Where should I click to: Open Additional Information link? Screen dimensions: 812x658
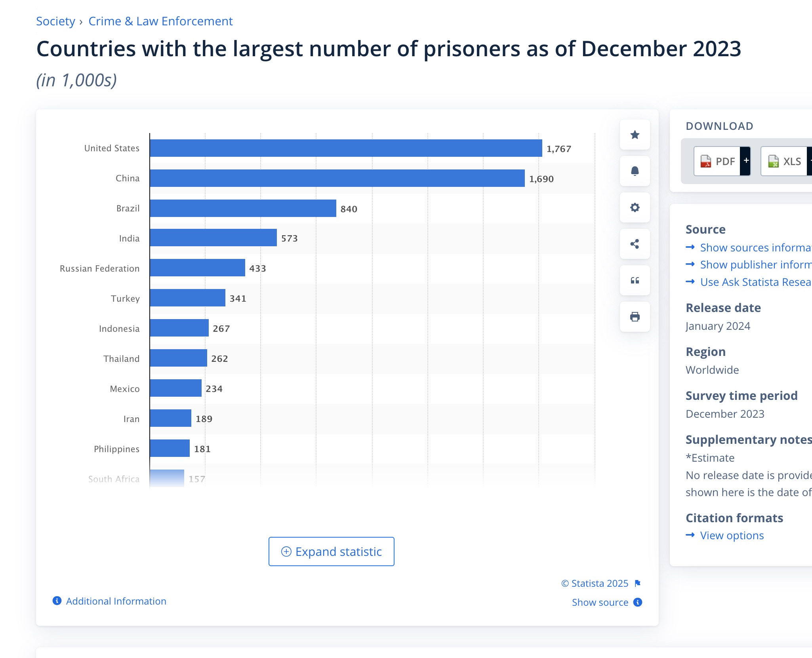click(116, 601)
